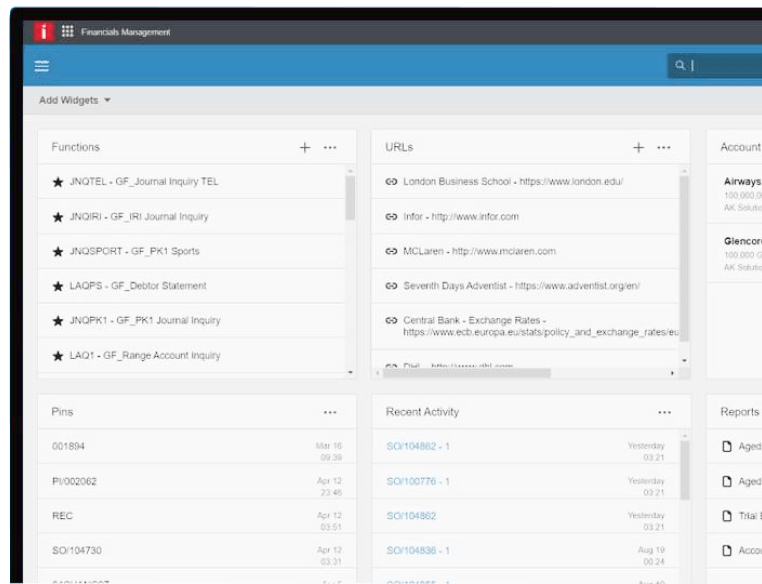This screenshot has height=584, width=762.
Task: Click Recent Activity vertical scrollbar thumb
Action: pyautogui.click(x=685, y=470)
